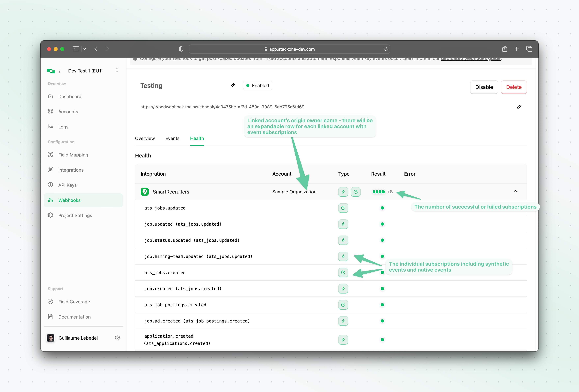Select Webhooks in the sidebar
The image size is (579, 392).
click(83, 200)
